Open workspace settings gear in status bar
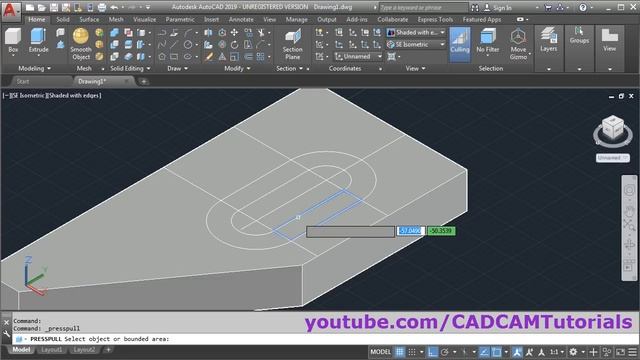 click(573, 352)
